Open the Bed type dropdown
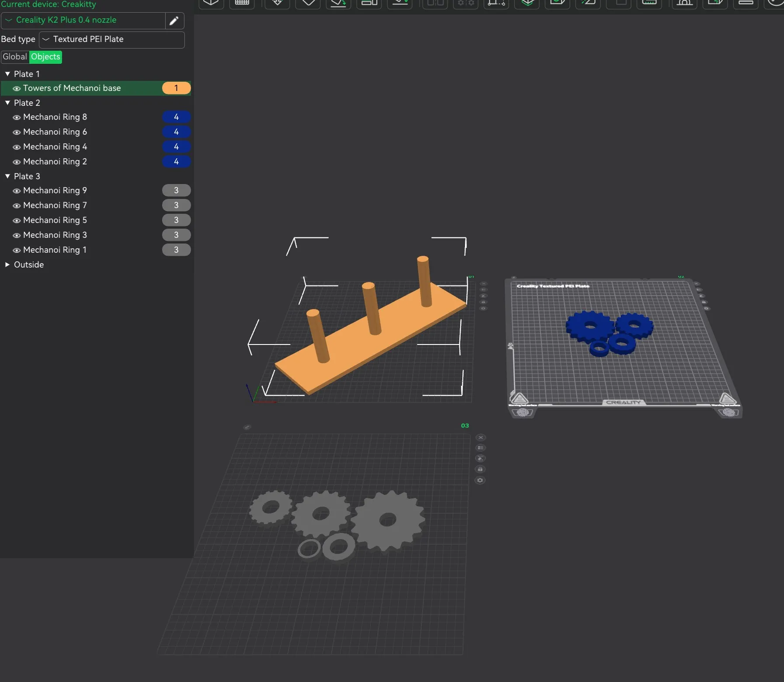 (x=111, y=39)
